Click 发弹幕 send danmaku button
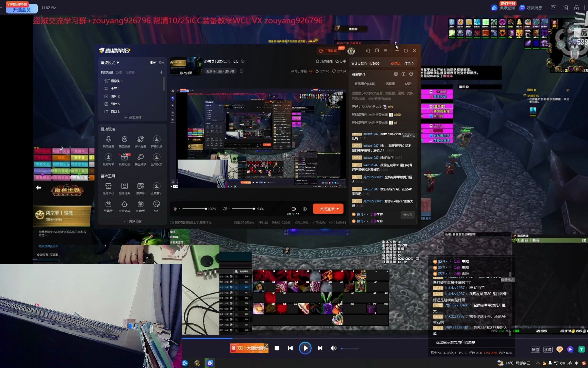Image resolution: width=588 pixels, height=368 pixels. [x=408, y=215]
